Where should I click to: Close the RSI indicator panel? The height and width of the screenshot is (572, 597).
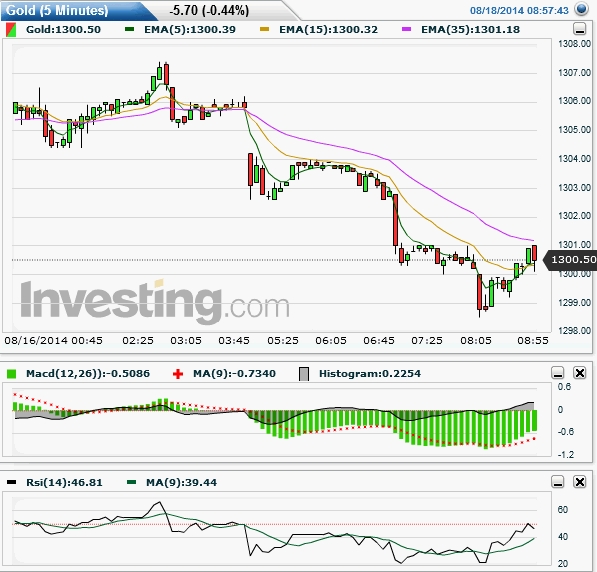click(x=579, y=482)
